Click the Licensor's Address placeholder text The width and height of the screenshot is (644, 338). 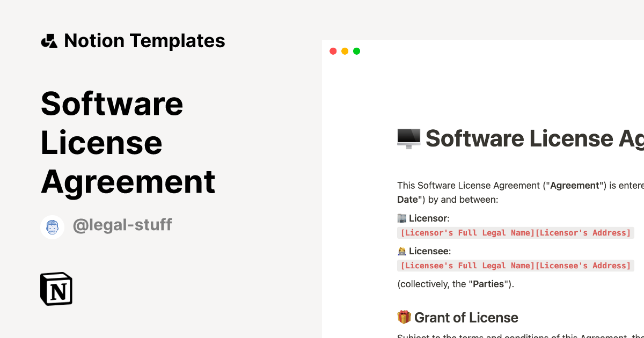tap(582, 233)
